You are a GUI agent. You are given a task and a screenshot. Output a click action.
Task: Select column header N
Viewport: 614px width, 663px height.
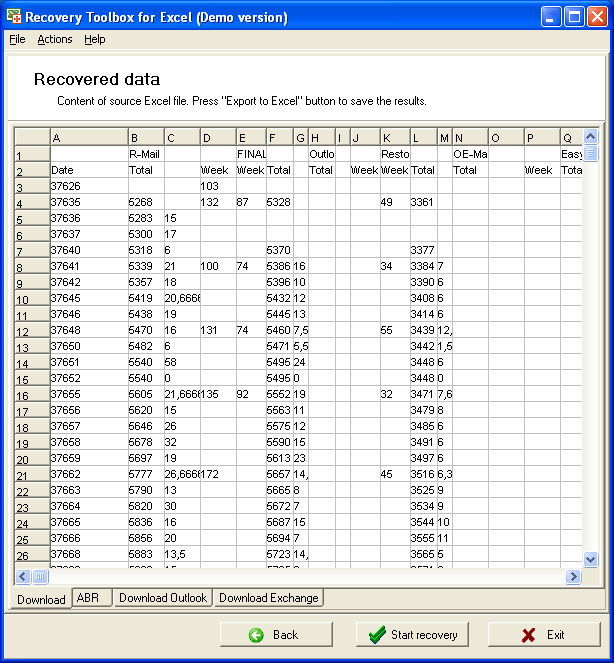pos(470,137)
